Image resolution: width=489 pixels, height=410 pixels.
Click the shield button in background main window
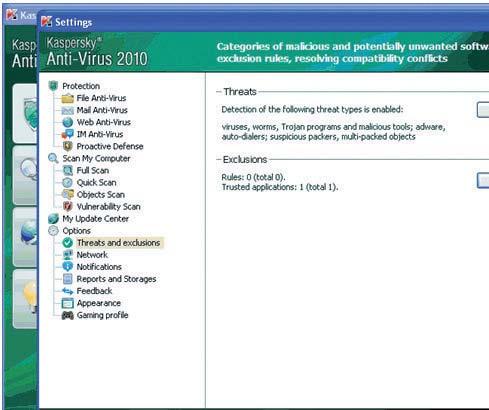(25, 114)
